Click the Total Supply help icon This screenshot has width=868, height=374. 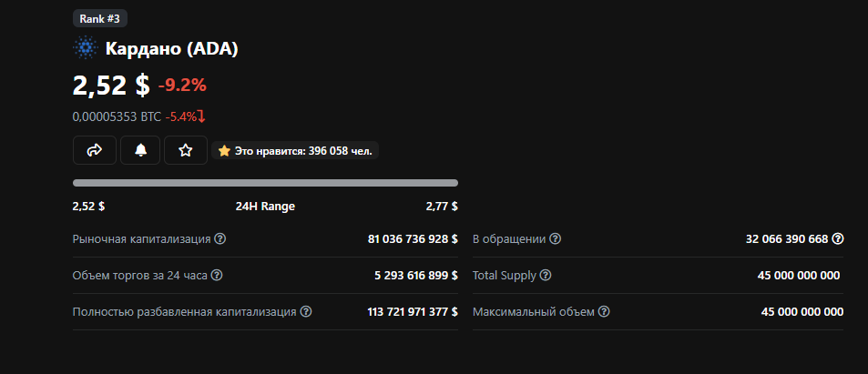tap(546, 276)
